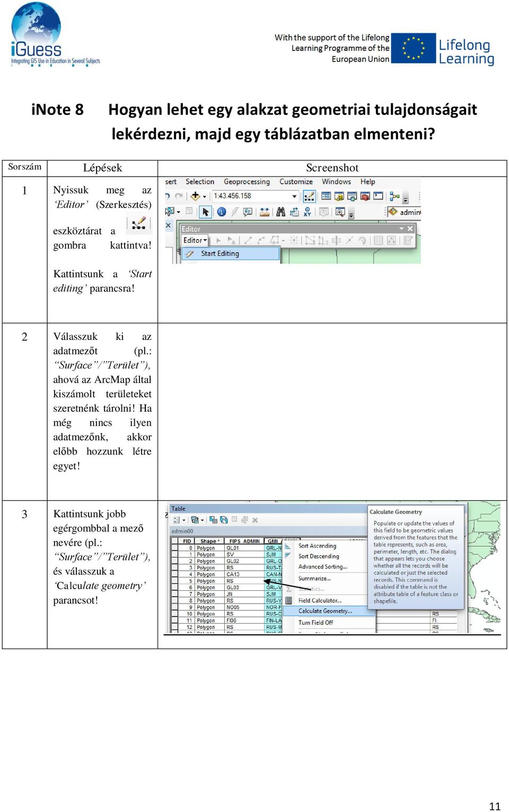Choose the End Point Arc Segment tool
The height and width of the screenshot is (812, 509).
click(x=260, y=240)
